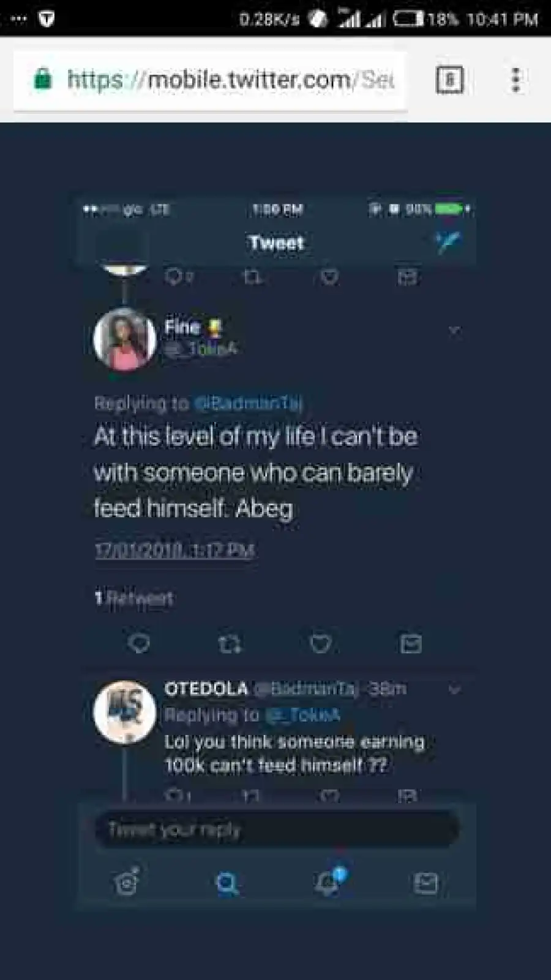Retweet Fine's tweet
Screen dimensions: 551x980
tap(230, 643)
